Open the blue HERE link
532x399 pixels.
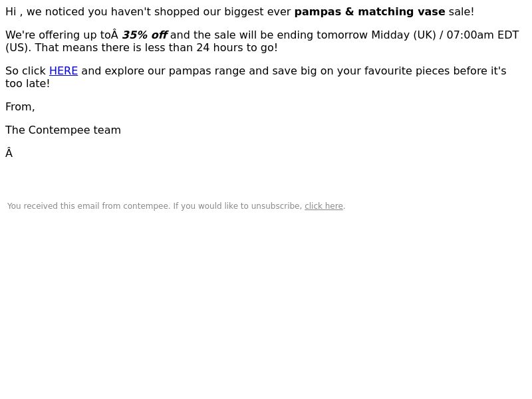pos(63,71)
